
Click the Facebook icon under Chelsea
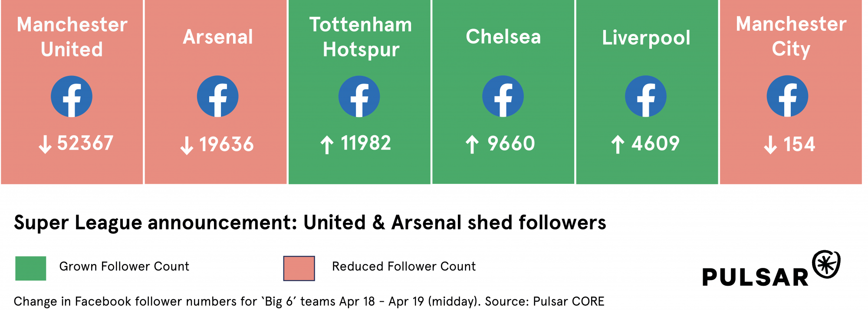(503, 97)
